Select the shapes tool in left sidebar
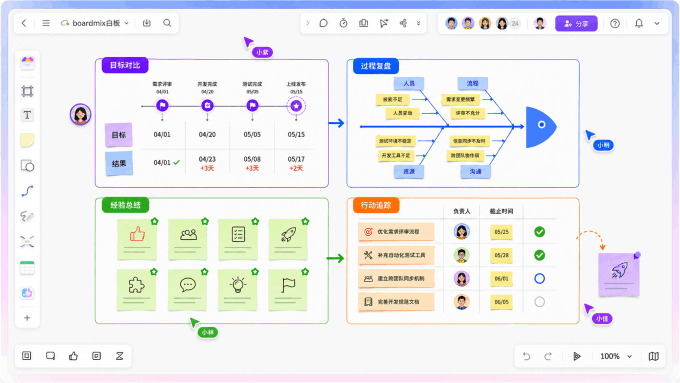This screenshot has height=383, width=680. [x=27, y=166]
